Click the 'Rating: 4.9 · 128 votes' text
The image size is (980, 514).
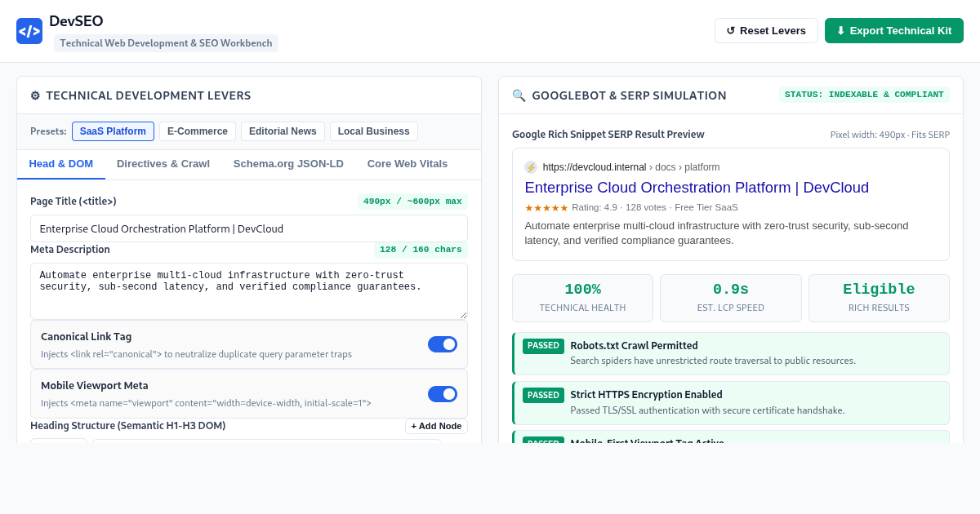tap(619, 207)
